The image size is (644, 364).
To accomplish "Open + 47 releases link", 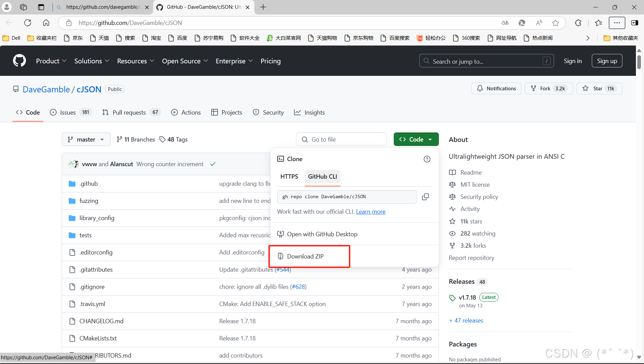I will (466, 321).
